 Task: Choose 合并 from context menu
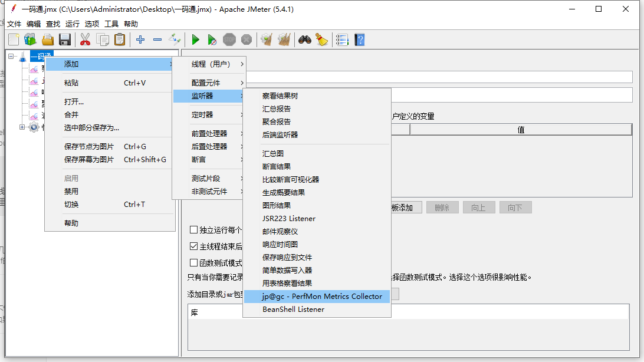point(110,115)
